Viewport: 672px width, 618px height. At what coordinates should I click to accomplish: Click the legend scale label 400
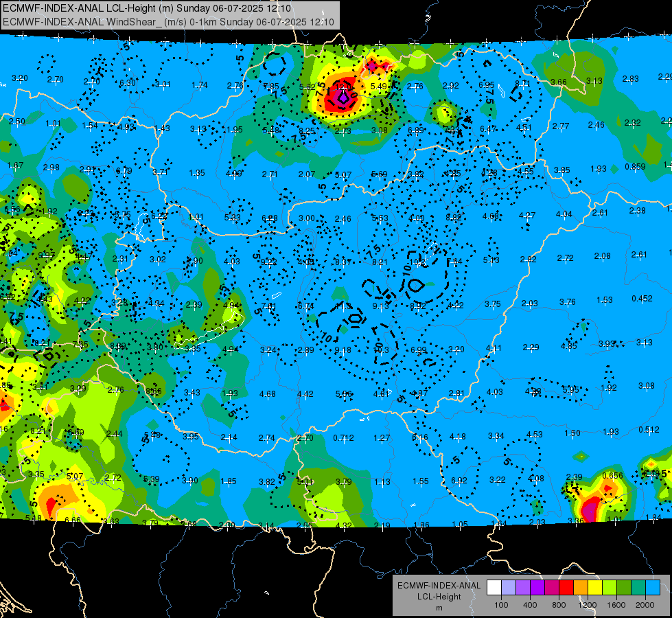click(x=530, y=605)
